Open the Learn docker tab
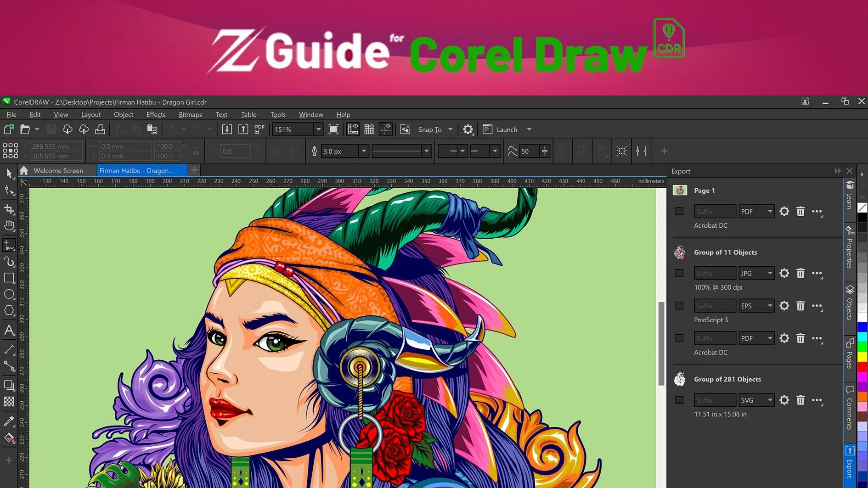 click(x=850, y=196)
